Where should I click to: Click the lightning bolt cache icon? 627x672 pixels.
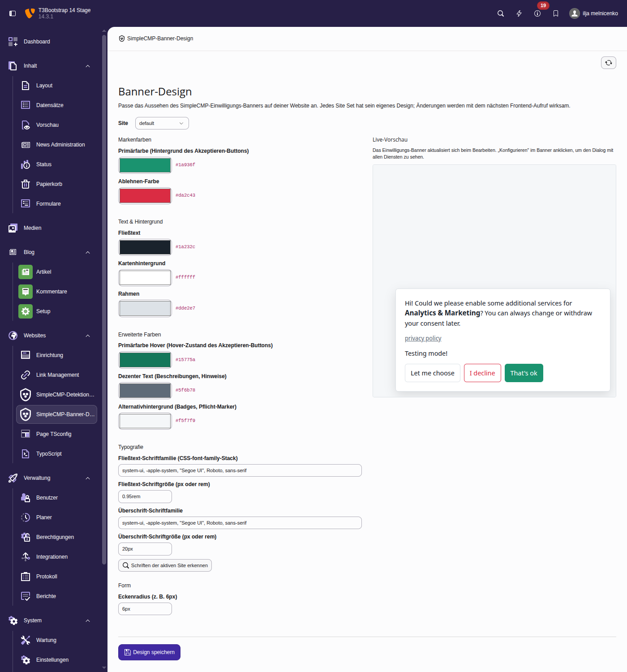click(x=519, y=13)
